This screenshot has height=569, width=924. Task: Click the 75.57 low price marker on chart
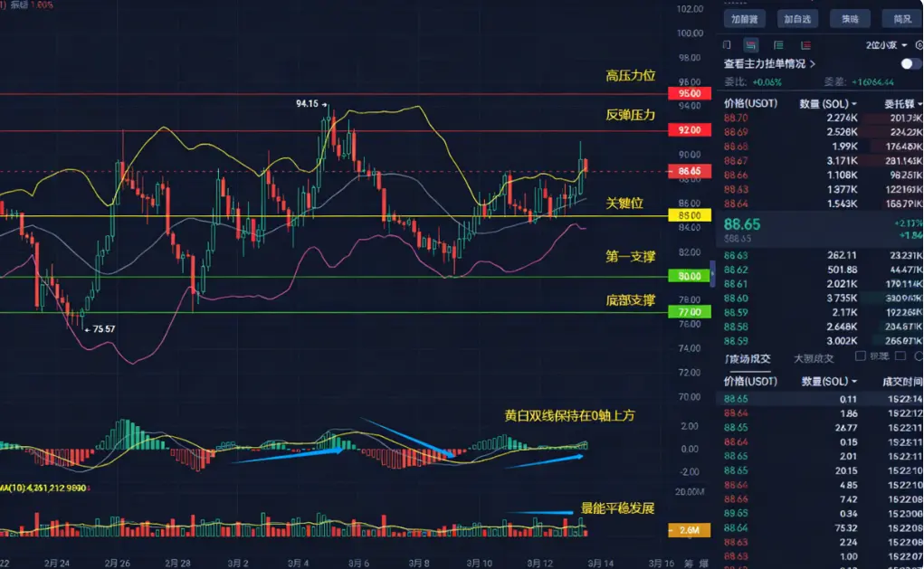point(100,329)
